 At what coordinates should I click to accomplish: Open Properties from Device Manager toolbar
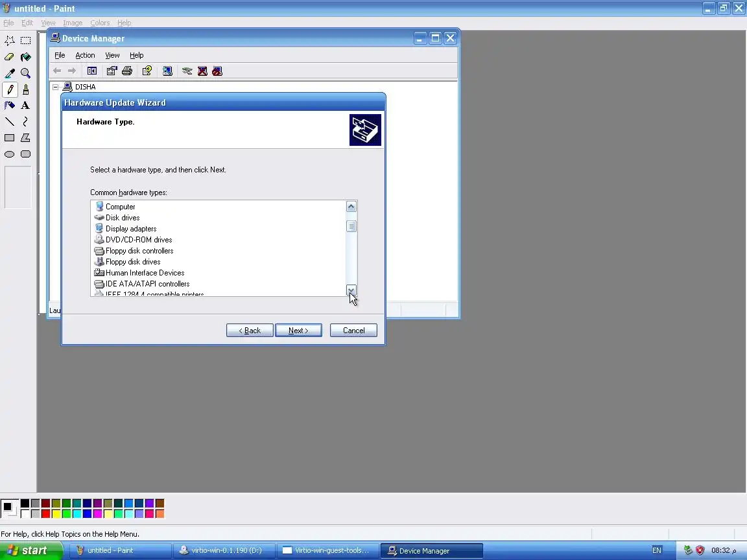112,71
